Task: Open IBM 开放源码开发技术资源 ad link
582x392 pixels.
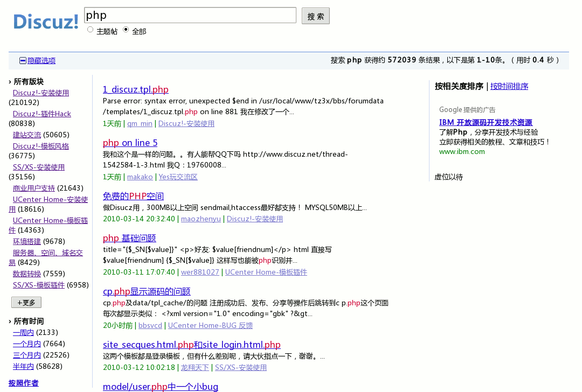Action: (486, 122)
